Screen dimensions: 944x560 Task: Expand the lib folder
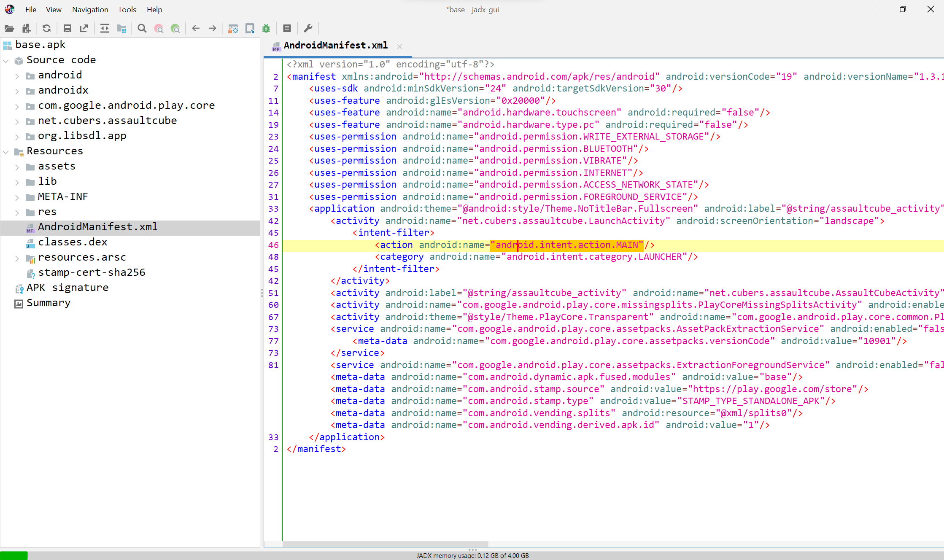[x=17, y=182]
